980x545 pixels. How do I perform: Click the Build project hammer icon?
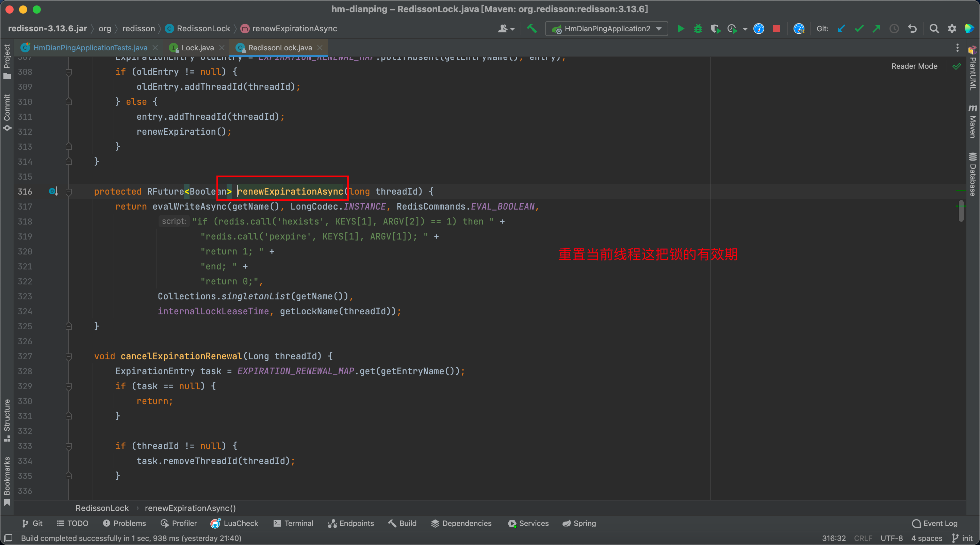click(x=532, y=29)
